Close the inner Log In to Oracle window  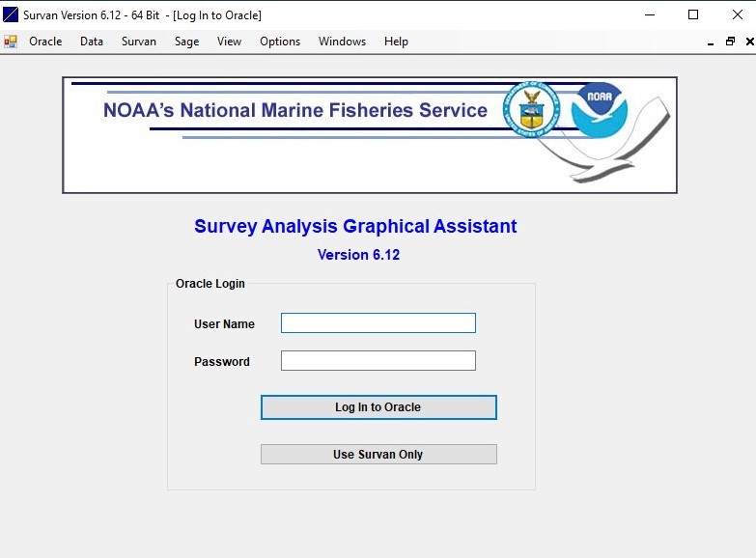click(x=750, y=42)
